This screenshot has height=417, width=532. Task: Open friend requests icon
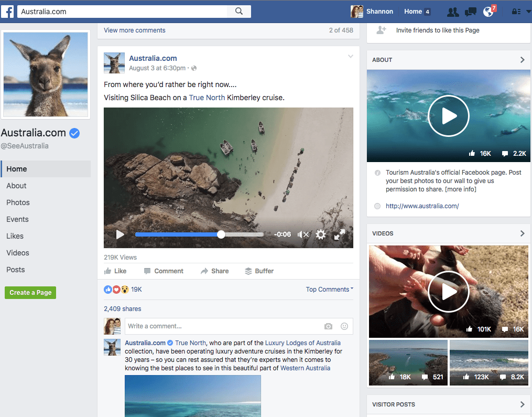pyautogui.click(x=453, y=12)
